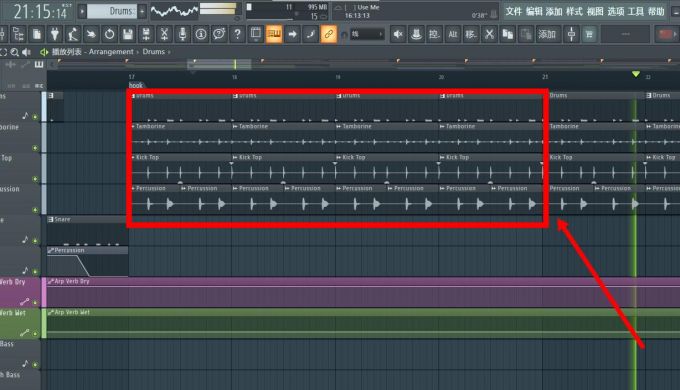Toggle the Kick Top track green mute light
Viewport: 680px width, 390px height.
pyautogui.click(x=35, y=179)
